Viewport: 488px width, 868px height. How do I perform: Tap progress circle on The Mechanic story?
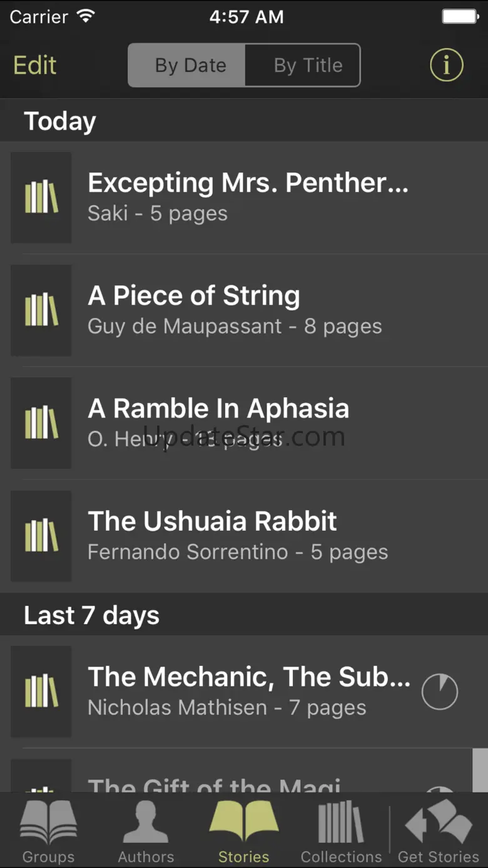pos(440,692)
